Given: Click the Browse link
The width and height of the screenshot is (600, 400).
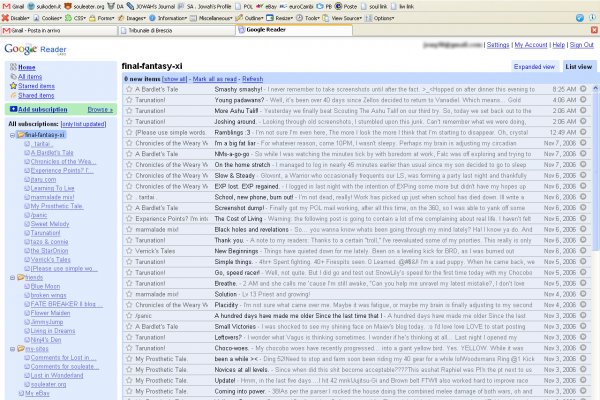Looking at the screenshot, I should 100,109.
